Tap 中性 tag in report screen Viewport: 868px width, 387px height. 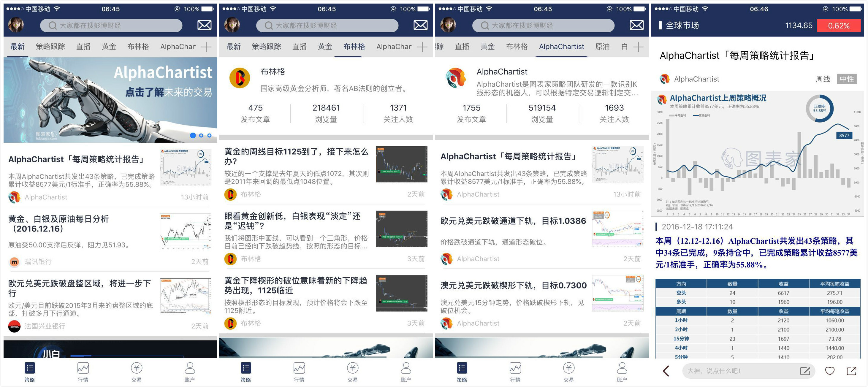(846, 79)
